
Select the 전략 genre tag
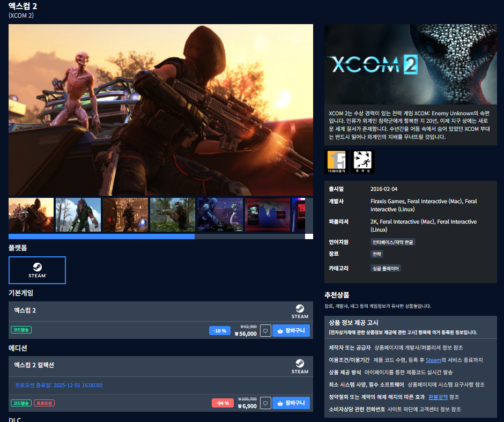[x=377, y=254]
